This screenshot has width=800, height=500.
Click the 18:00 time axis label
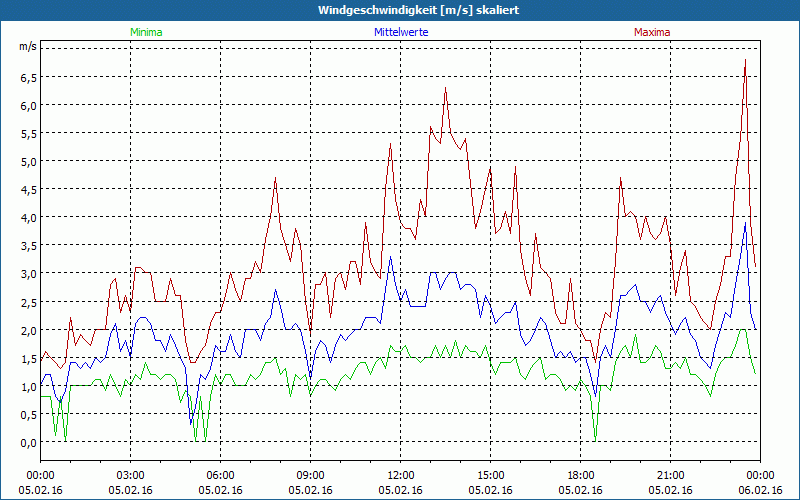pos(580,476)
